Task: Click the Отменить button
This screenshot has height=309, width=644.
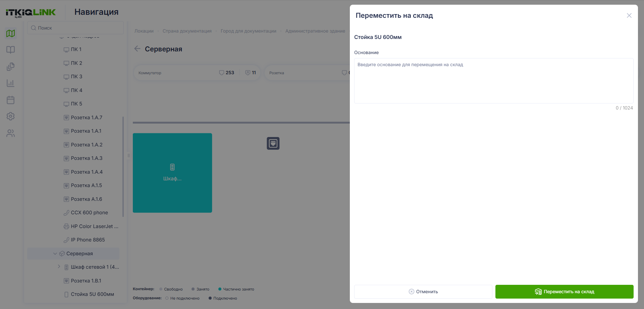Action: tap(423, 292)
